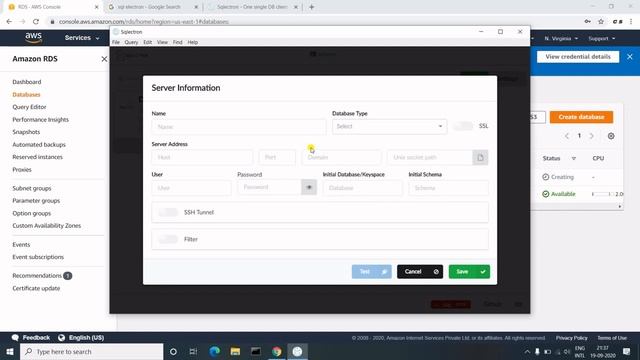Image resolution: width=640 pixels, height=360 pixels.
Task: Open RDS table settings gear
Action: 611,136
